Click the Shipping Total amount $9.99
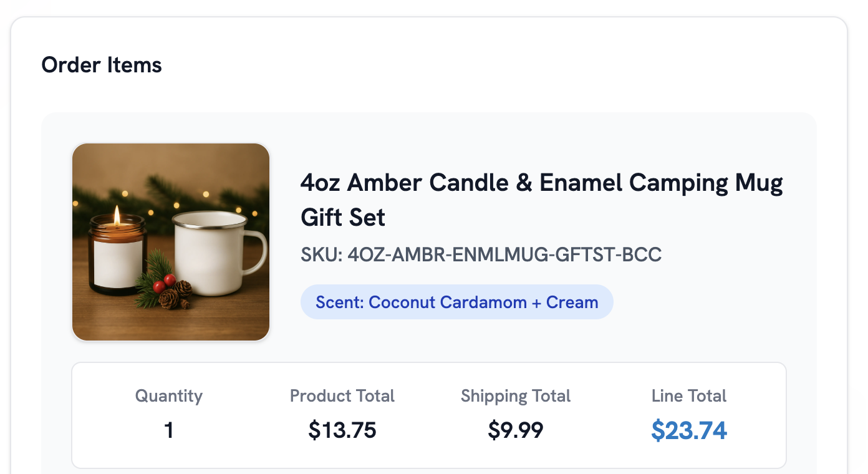The height and width of the screenshot is (474, 868). (516, 430)
